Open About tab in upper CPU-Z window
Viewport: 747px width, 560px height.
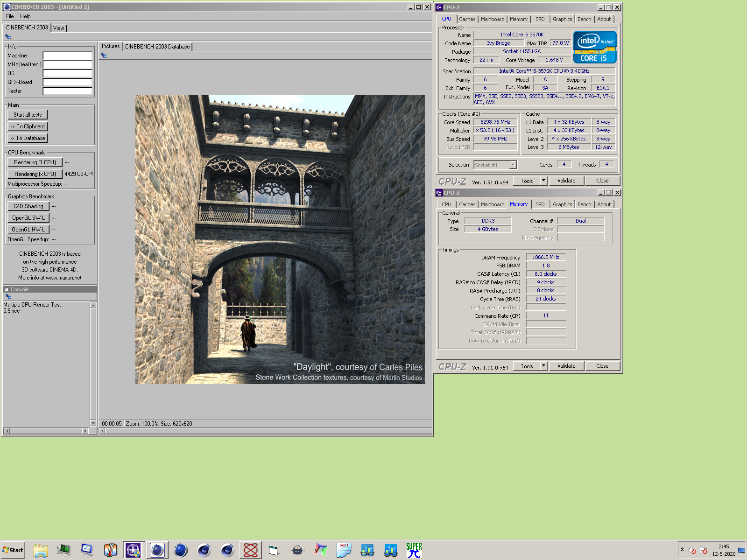(x=604, y=19)
